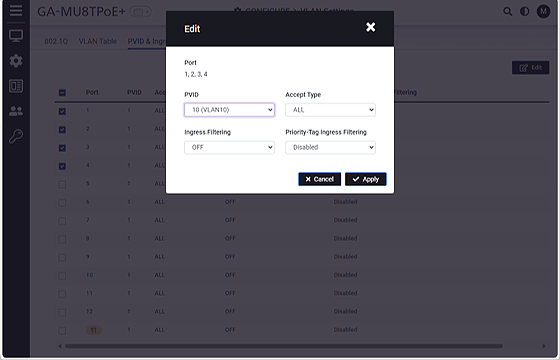Check the checkbox in the last highlighted row
The width and height of the screenshot is (560, 360).
[62, 330]
